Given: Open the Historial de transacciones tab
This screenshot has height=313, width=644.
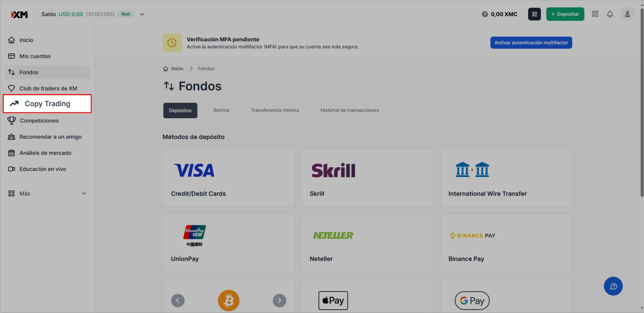Looking at the screenshot, I should (350, 110).
